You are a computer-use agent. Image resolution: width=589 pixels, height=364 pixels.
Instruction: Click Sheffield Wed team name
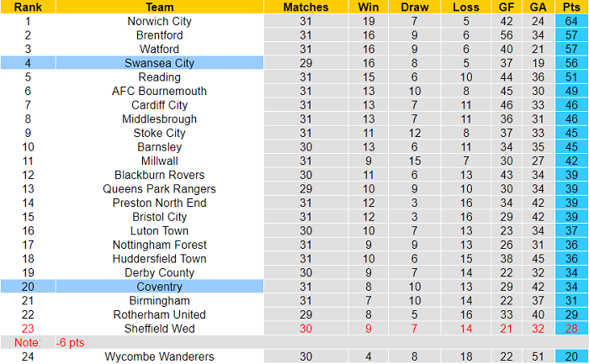159,329
